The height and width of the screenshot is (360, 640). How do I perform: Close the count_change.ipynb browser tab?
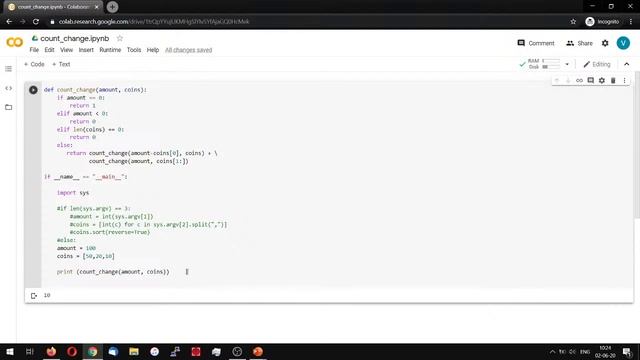[97, 7]
